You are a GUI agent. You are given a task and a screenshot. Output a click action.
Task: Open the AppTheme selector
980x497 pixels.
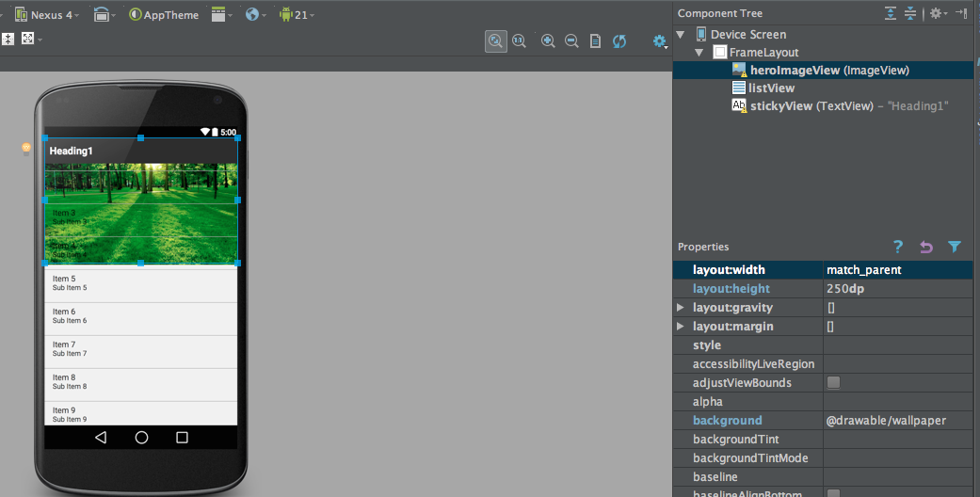coord(165,15)
